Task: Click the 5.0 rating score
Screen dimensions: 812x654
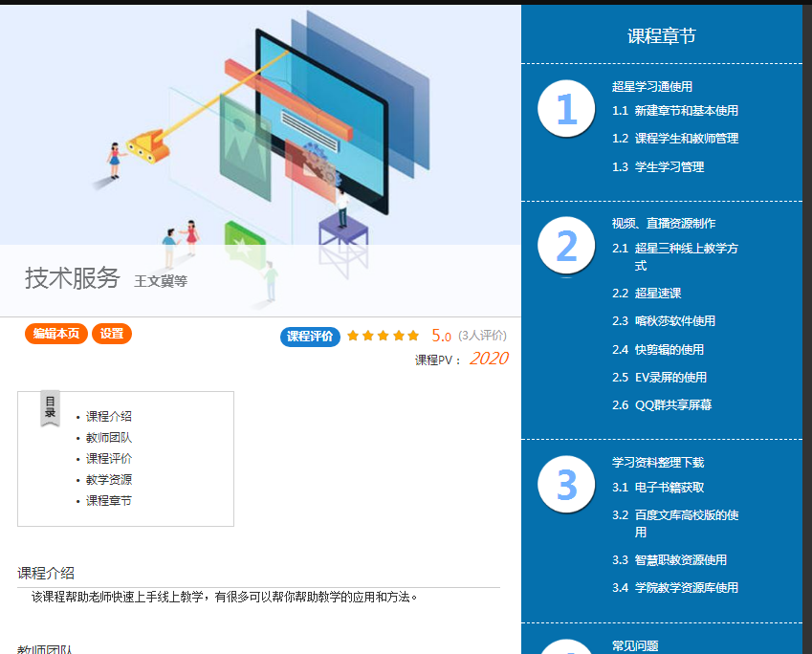Action: (x=441, y=336)
